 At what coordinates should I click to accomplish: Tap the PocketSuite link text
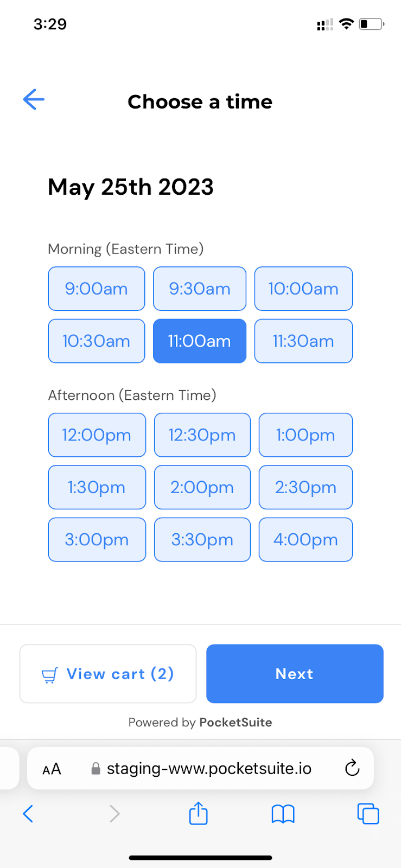235,723
